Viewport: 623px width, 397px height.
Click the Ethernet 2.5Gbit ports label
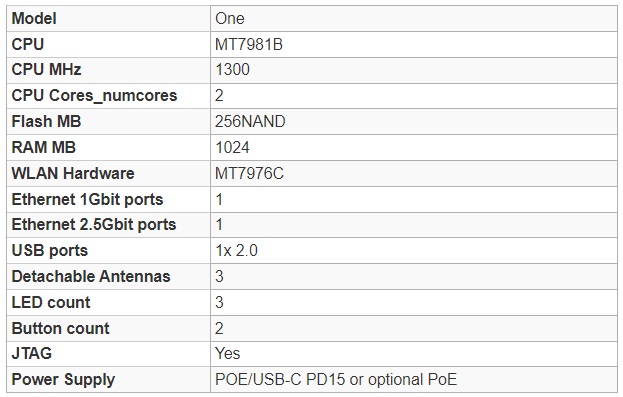[x=94, y=225]
